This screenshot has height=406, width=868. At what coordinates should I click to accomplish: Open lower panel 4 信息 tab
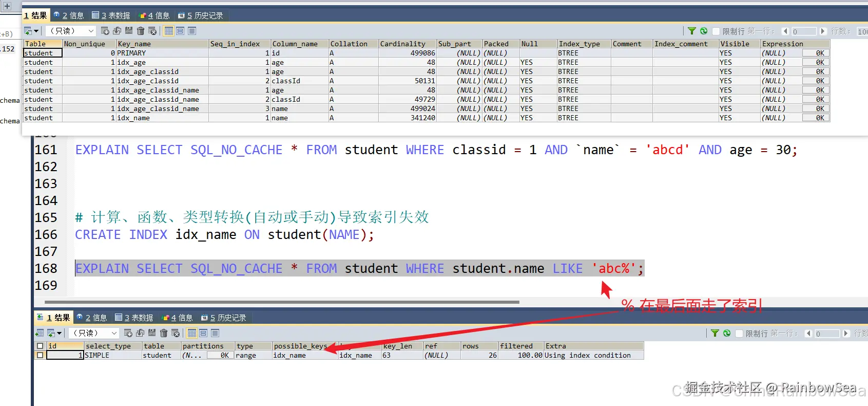point(178,318)
